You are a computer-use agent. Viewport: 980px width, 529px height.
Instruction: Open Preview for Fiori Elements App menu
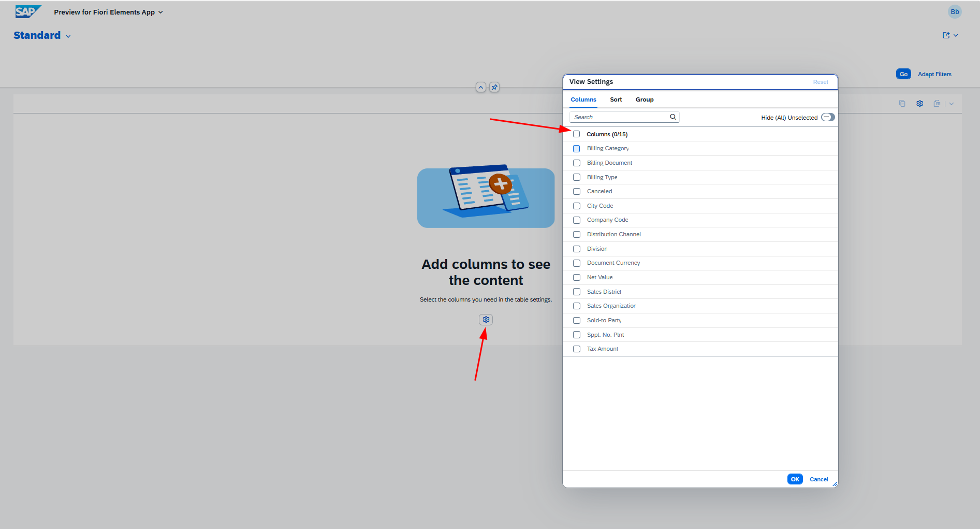(108, 12)
